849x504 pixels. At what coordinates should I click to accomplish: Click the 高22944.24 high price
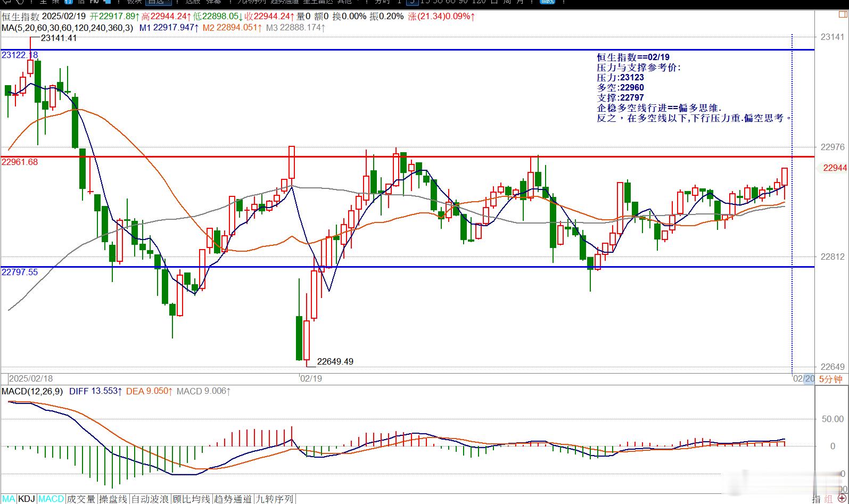click(166, 16)
